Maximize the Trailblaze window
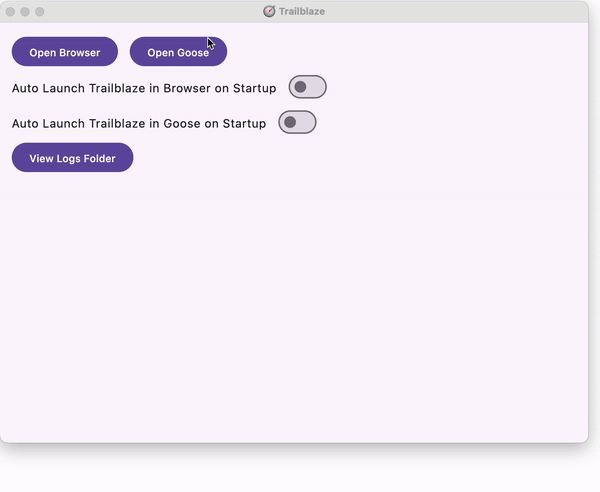The image size is (600, 492). click(x=40, y=12)
